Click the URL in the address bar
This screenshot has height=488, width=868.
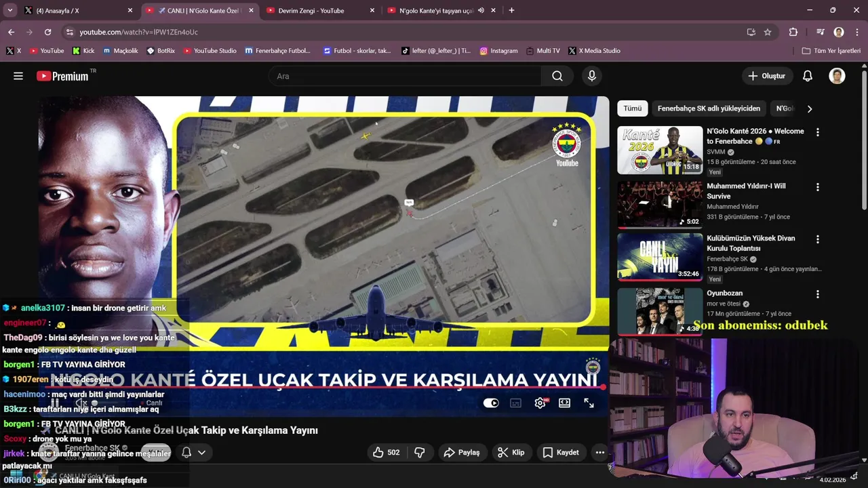[139, 32]
